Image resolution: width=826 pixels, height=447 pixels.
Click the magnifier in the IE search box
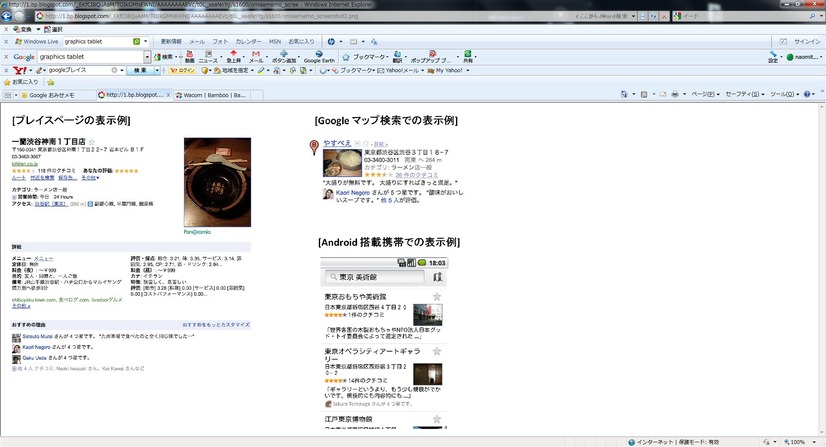point(812,16)
